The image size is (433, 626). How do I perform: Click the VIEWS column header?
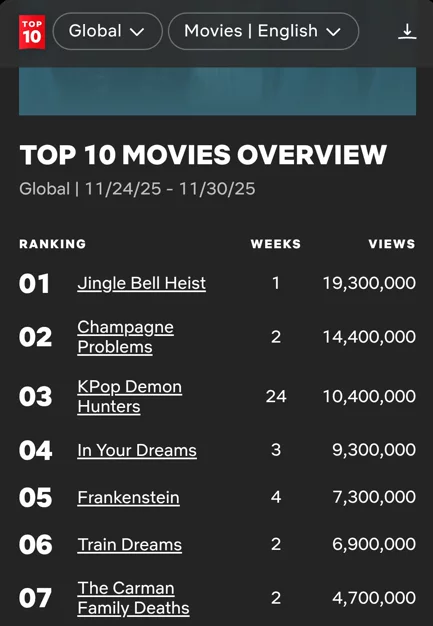[x=392, y=244]
